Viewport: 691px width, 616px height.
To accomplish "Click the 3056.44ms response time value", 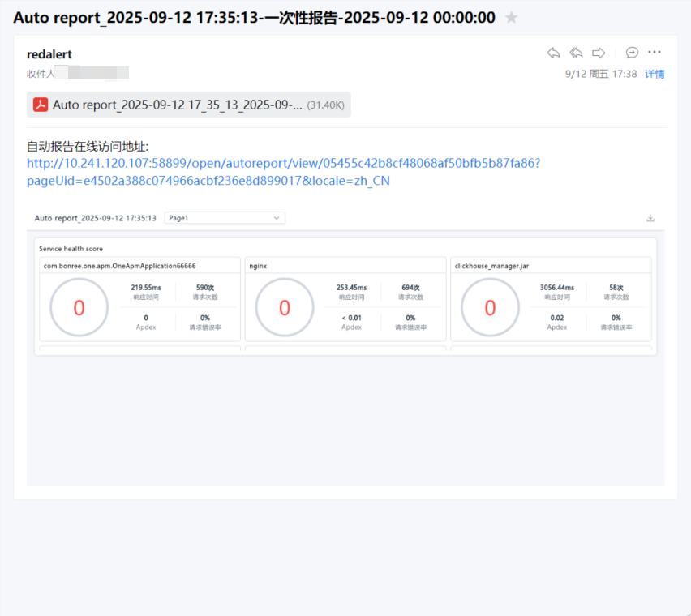I will click(x=556, y=288).
